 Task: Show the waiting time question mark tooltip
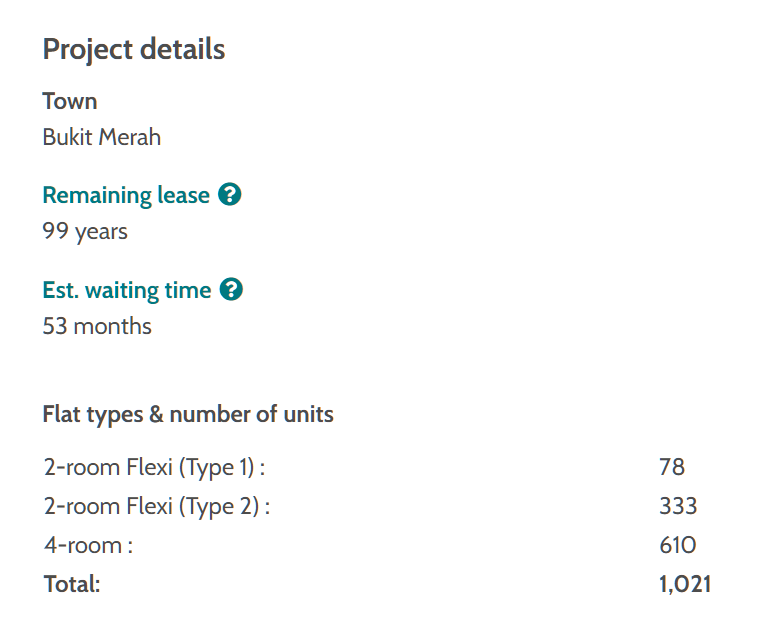[x=231, y=290]
